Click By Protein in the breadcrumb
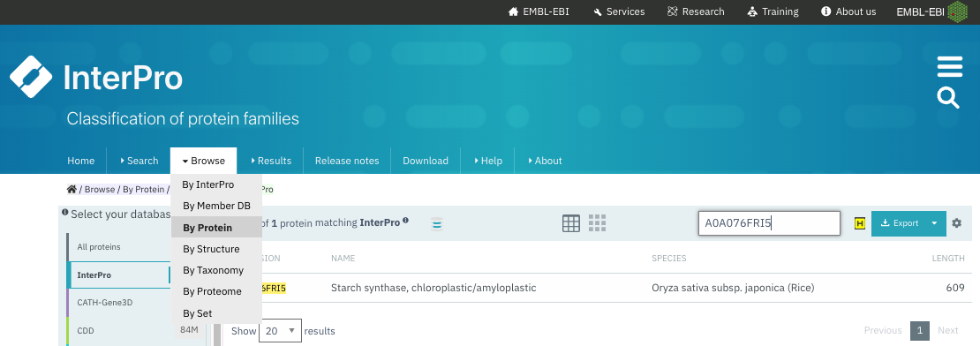 click(x=143, y=189)
